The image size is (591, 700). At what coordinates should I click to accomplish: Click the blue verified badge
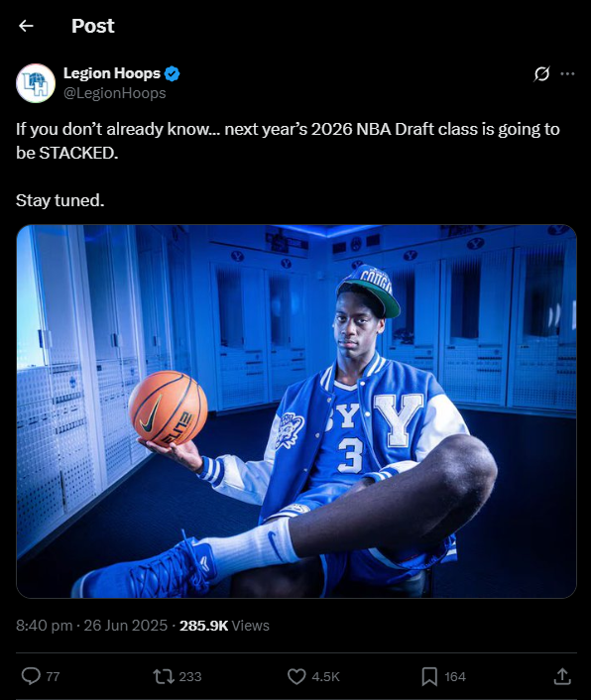173,73
